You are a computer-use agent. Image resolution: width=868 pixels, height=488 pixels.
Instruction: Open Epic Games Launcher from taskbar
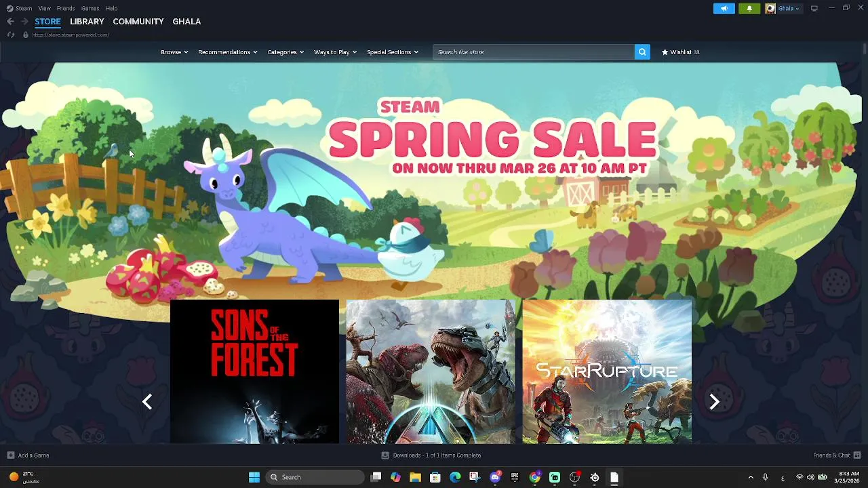click(515, 477)
